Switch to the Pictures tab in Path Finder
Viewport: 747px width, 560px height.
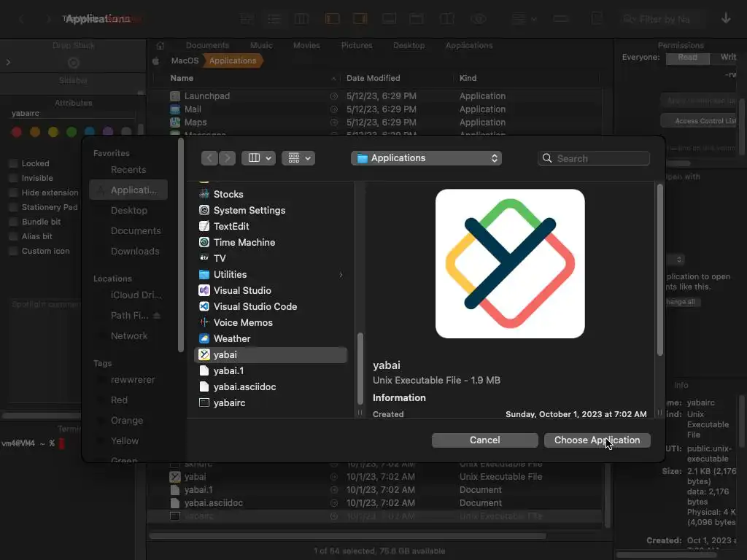pyautogui.click(x=357, y=45)
